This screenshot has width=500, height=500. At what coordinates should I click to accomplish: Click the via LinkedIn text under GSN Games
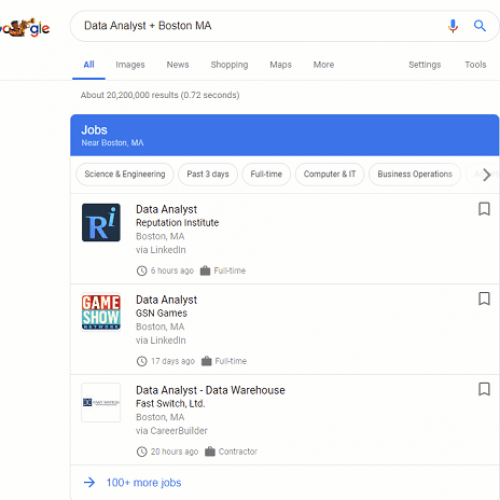[x=161, y=340]
